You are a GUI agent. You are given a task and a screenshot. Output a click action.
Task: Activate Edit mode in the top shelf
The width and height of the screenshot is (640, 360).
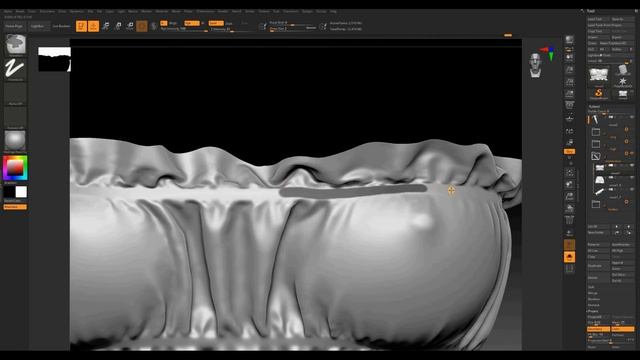tap(81, 26)
